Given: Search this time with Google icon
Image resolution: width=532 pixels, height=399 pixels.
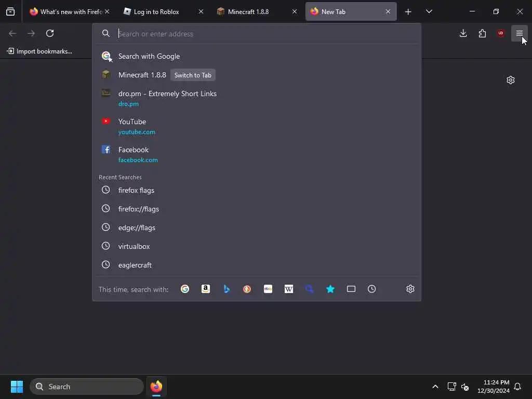Looking at the screenshot, I should 185,289.
